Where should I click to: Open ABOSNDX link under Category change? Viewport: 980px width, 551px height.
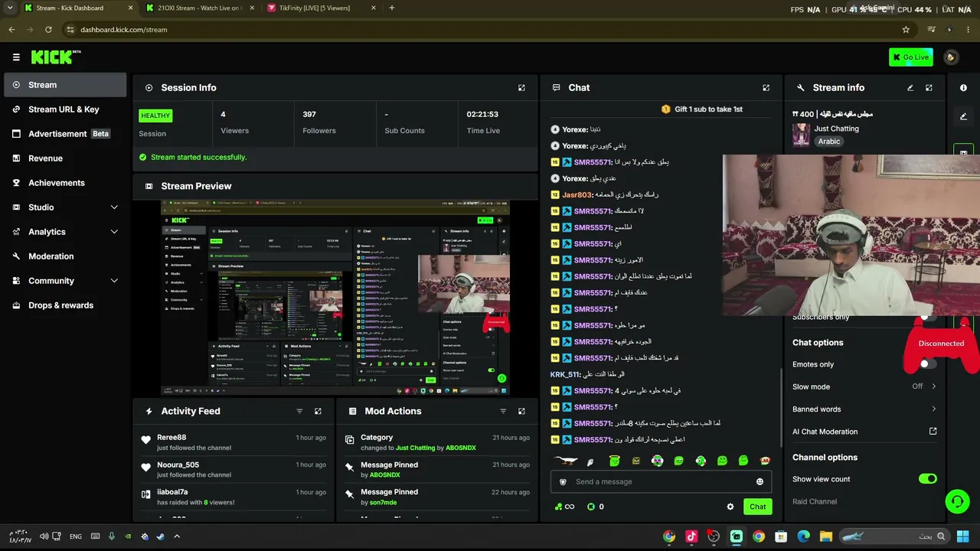pos(461,448)
